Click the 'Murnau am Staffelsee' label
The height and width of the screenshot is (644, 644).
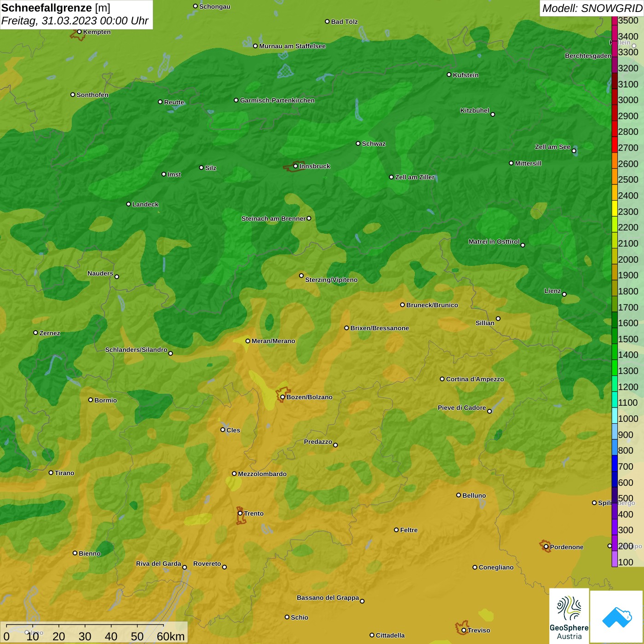click(x=293, y=46)
